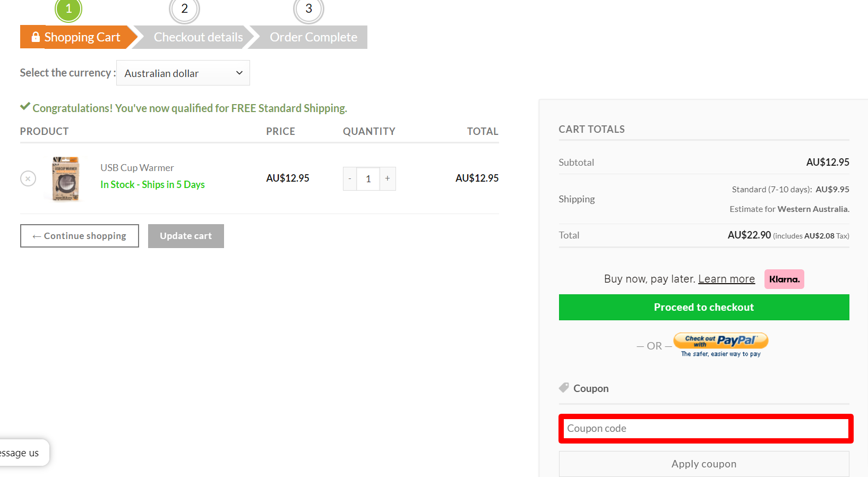Focus the Coupon code field
The image size is (868, 477).
pos(706,429)
